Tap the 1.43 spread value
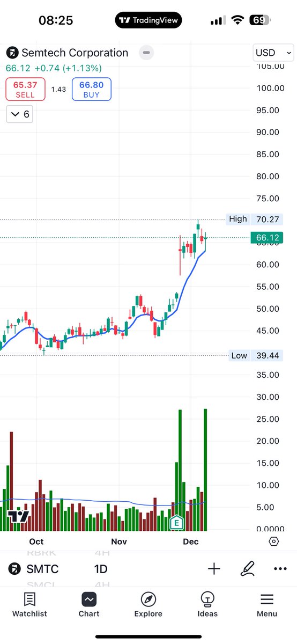Viewport: 297px width, 644px height. click(58, 89)
